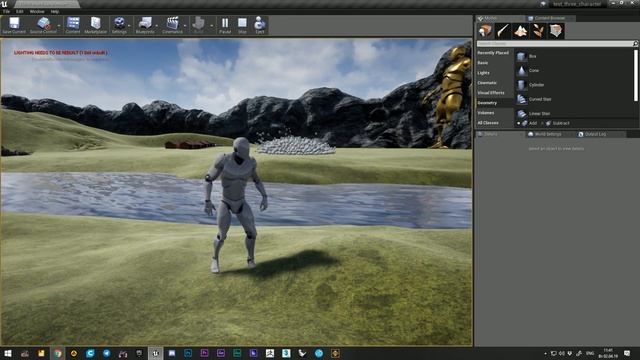Image resolution: width=640 pixels, height=360 pixels.
Task: Expand the Settings dropdown arrow
Action: [130, 26]
